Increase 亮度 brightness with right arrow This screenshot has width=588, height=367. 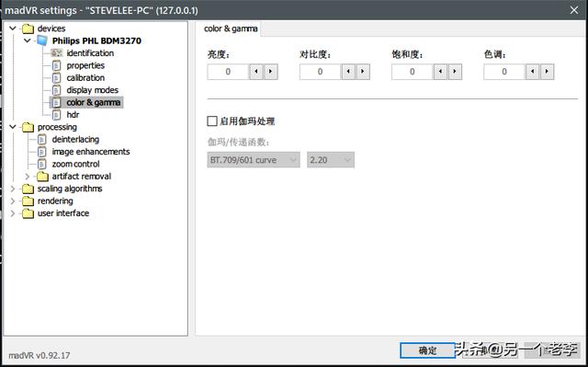(x=271, y=72)
